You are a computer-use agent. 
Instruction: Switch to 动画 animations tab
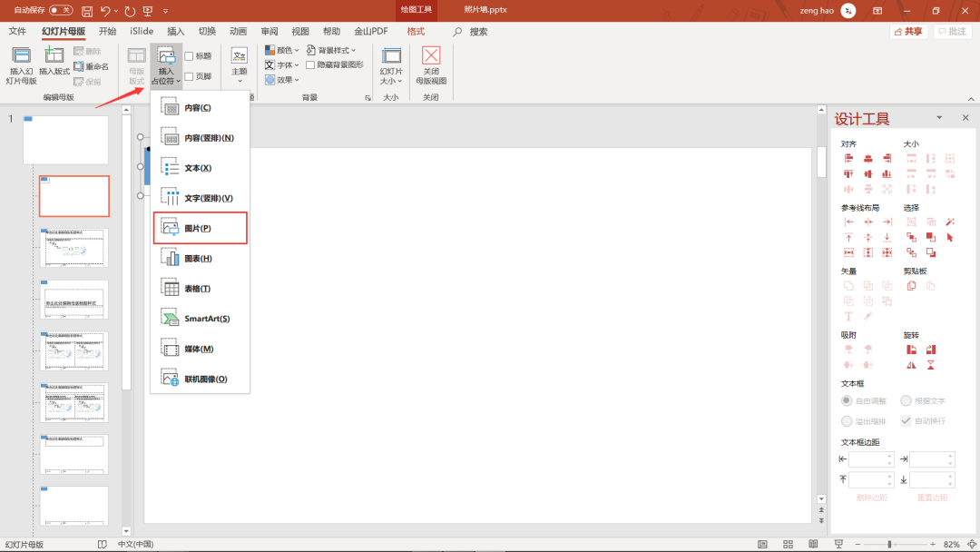click(x=238, y=31)
